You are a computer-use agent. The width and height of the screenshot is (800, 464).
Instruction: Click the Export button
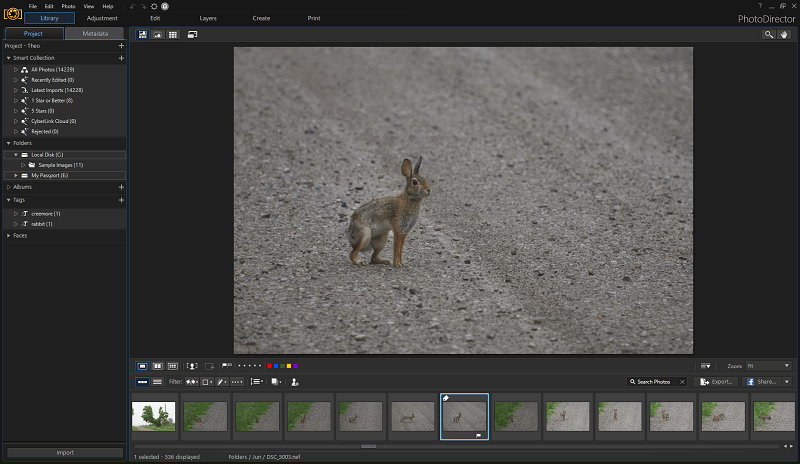[716, 382]
